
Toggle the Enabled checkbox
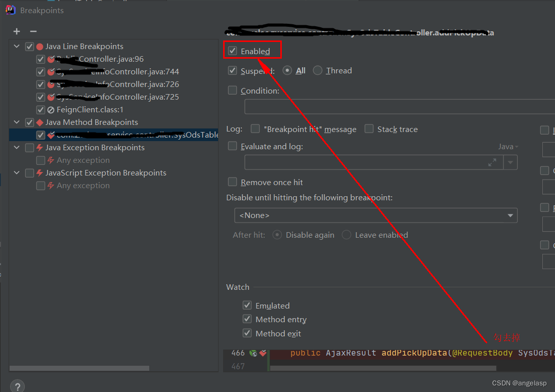232,51
